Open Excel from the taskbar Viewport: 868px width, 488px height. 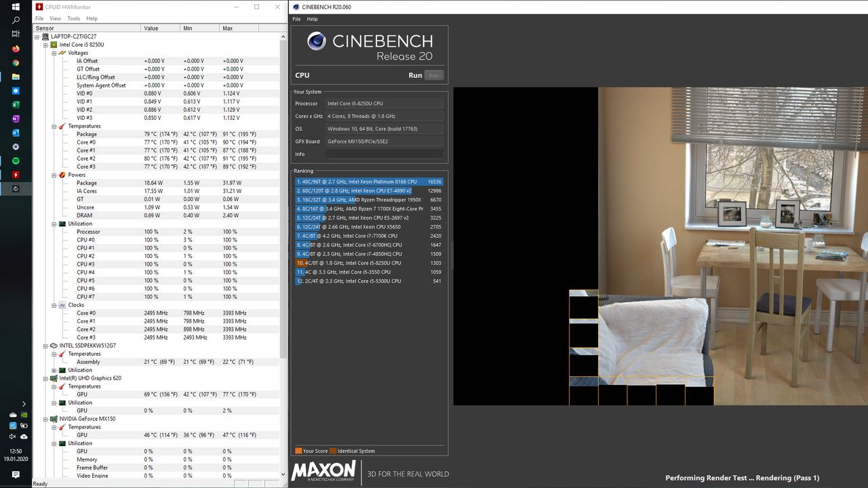[x=16, y=104]
